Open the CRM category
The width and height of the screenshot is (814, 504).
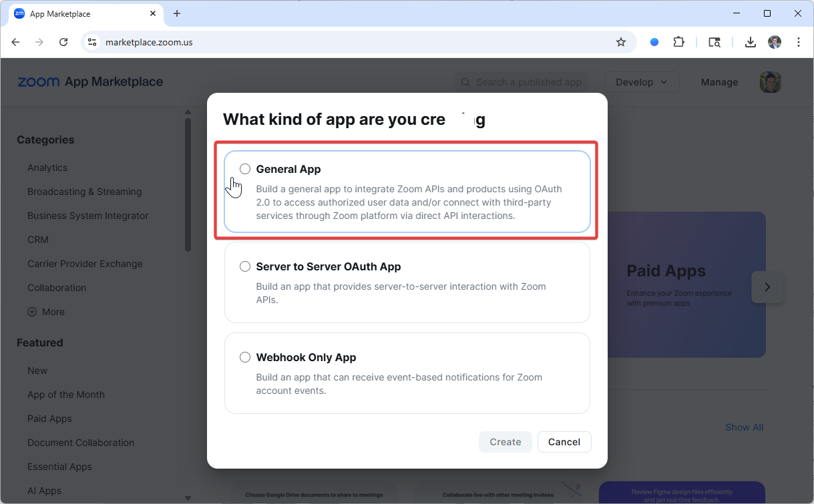tap(38, 240)
